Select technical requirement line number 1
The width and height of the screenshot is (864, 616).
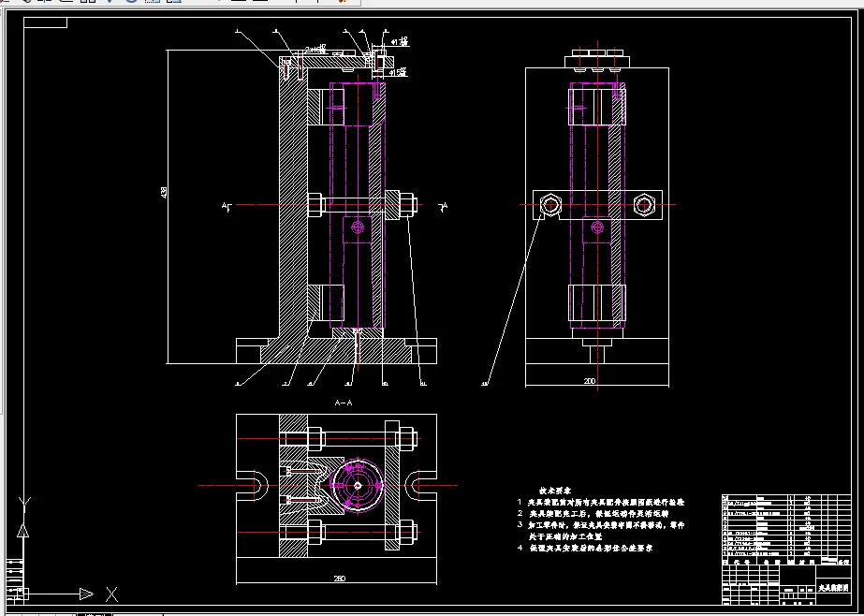pos(601,503)
